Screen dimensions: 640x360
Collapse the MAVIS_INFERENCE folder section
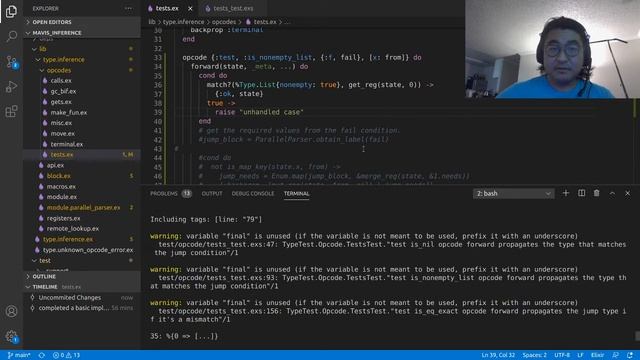pos(82,33)
